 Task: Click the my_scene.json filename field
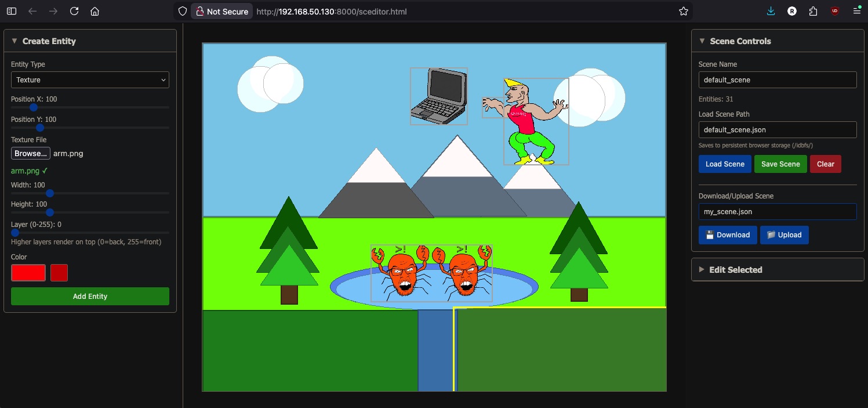pos(778,212)
